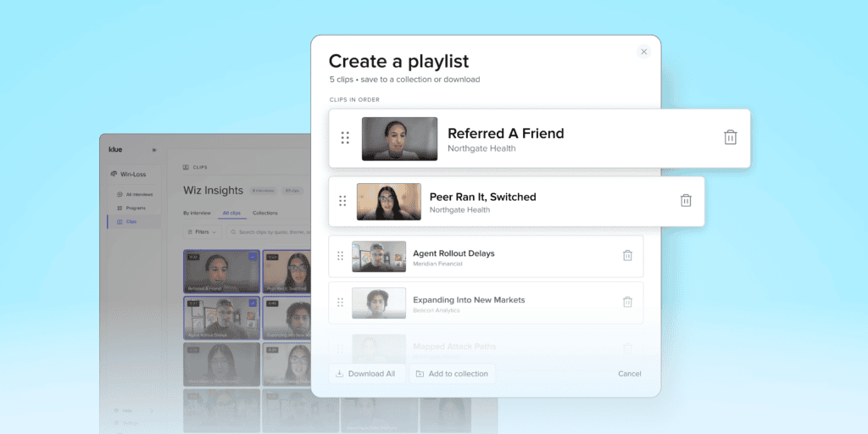Close the Create a playlist dialog
The image size is (868, 434).
coord(643,52)
